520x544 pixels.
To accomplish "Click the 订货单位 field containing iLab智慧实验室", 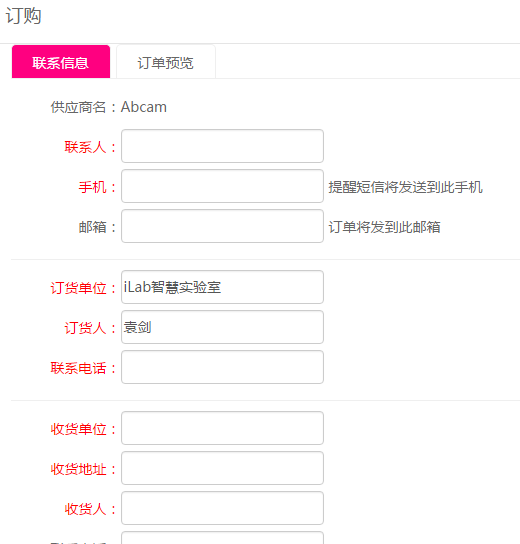I will [x=222, y=287].
